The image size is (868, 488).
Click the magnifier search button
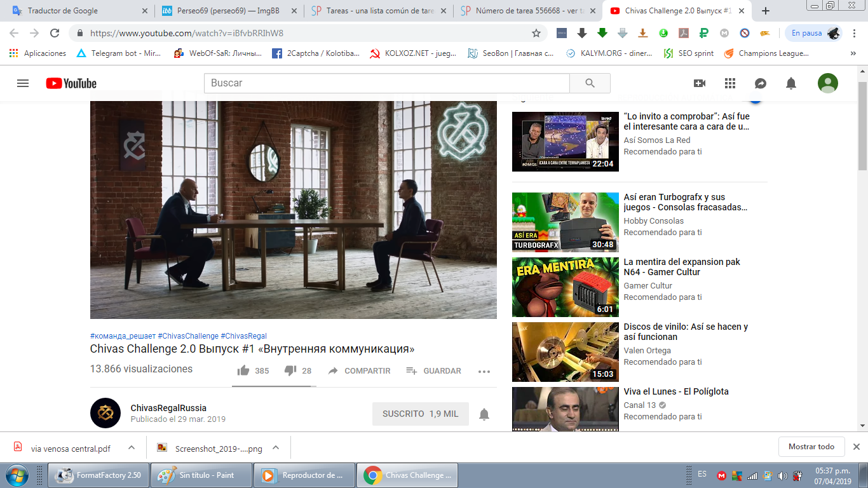tap(590, 83)
